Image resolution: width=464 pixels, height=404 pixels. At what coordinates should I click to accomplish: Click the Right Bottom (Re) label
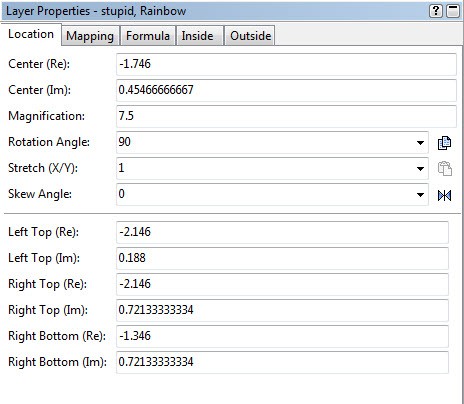pyautogui.click(x=57, y=336)
